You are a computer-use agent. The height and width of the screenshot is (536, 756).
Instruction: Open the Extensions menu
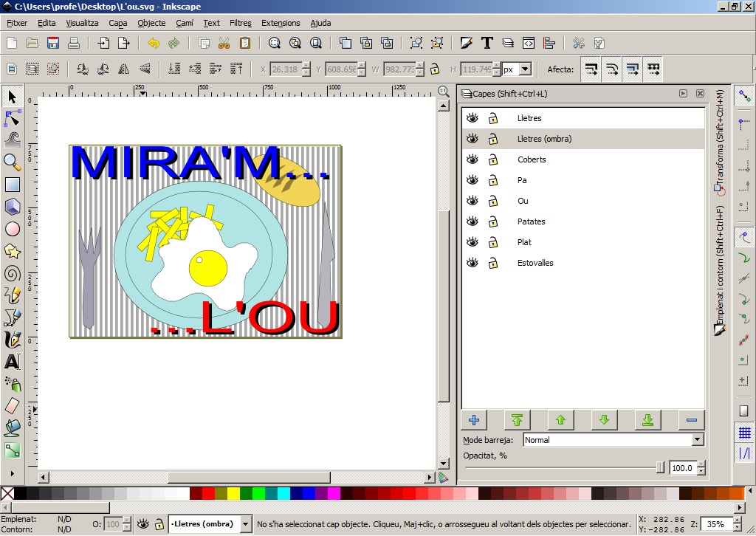coord(281,23)
